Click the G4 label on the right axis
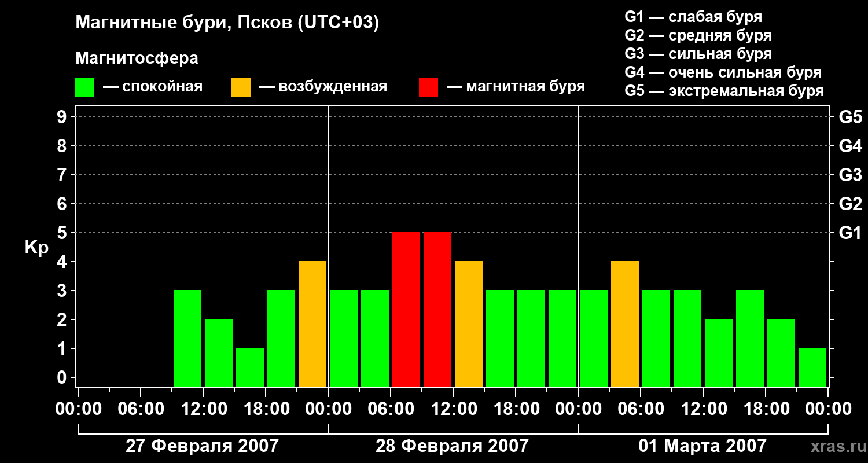Viewport: 868px width, 463px height. coord(851,146)
